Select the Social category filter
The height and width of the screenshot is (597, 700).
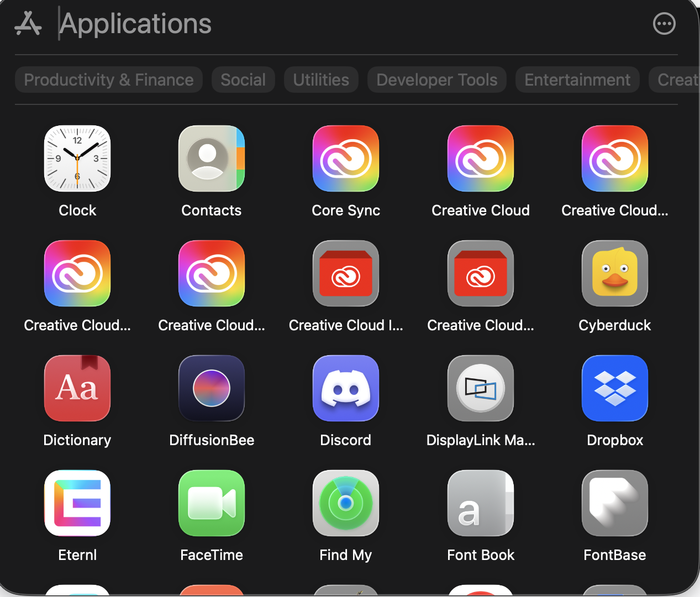pos(243,80)
